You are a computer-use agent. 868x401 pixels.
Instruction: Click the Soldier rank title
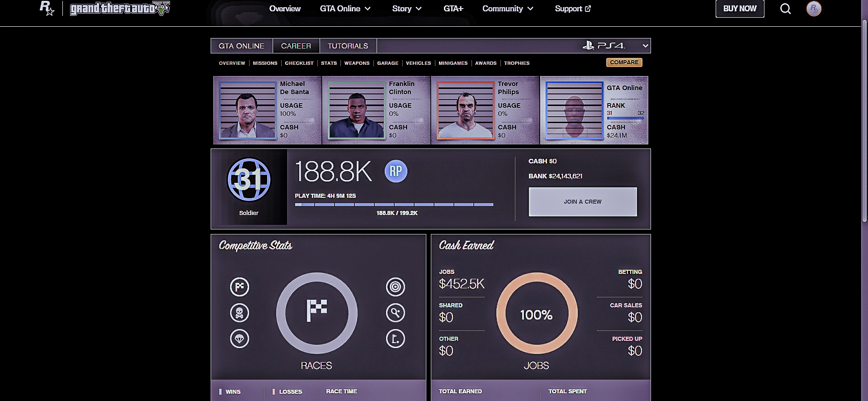click(x=249, y=213)
